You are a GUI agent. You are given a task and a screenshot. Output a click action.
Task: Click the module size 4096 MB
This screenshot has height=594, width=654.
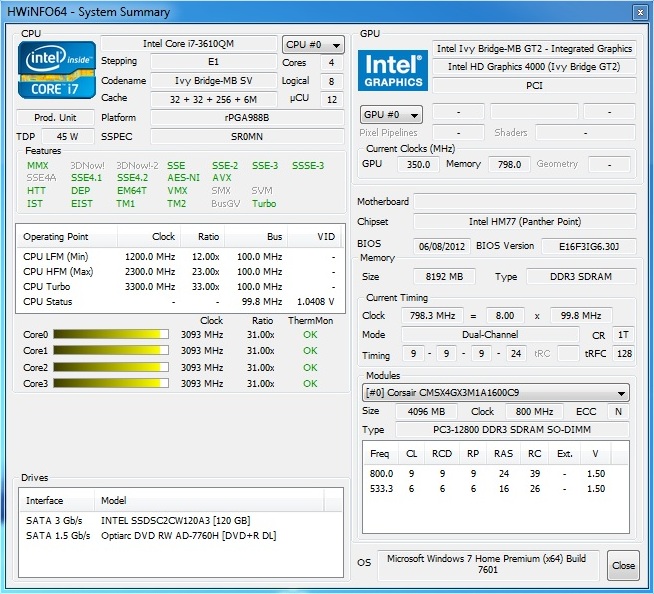[426, 412]
